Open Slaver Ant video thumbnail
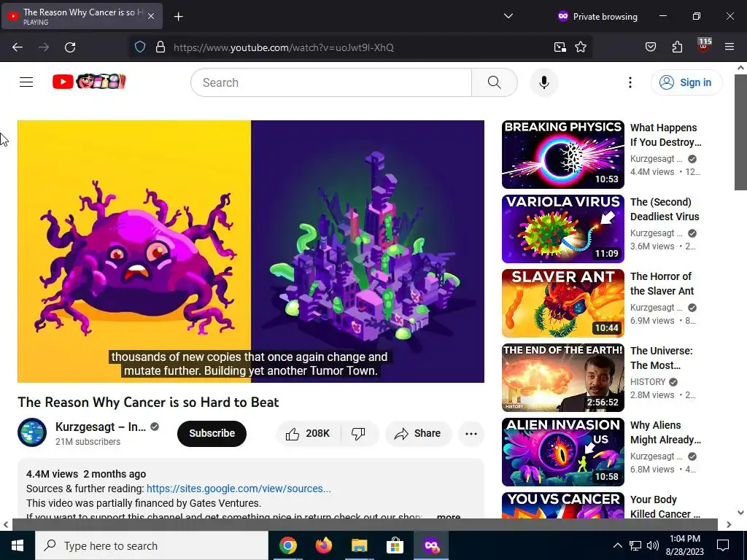This screenshot has width=747, height=560. 562,303
